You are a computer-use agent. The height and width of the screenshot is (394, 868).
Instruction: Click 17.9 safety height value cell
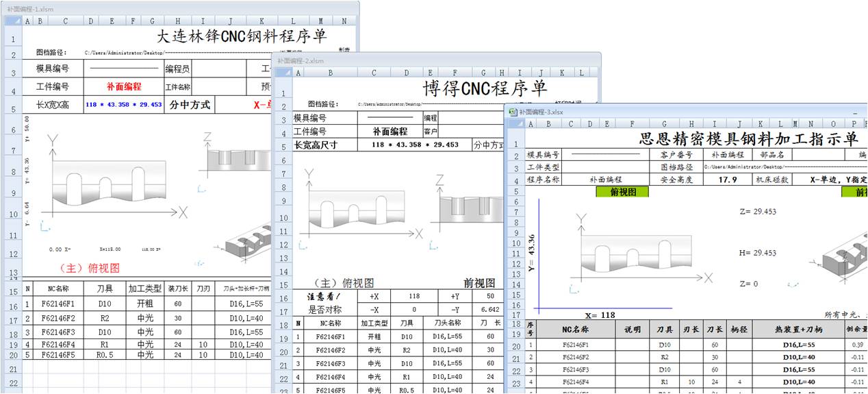[x=728, y=180]
